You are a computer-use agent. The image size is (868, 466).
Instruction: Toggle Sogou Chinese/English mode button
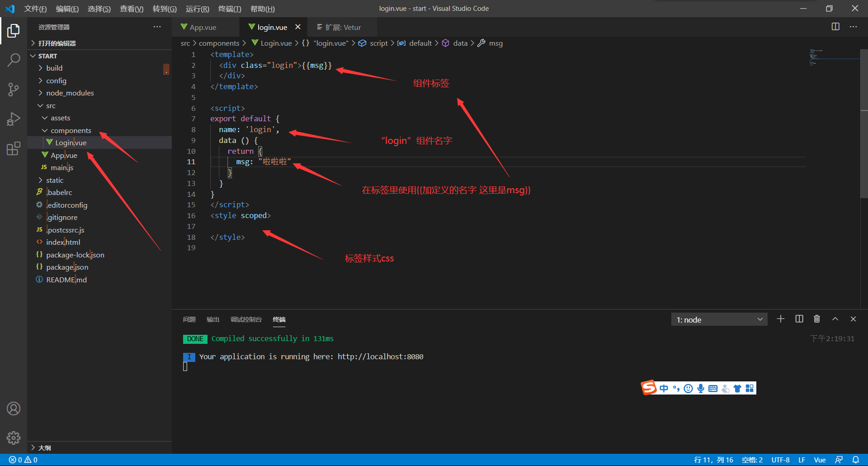pos(664,388)
